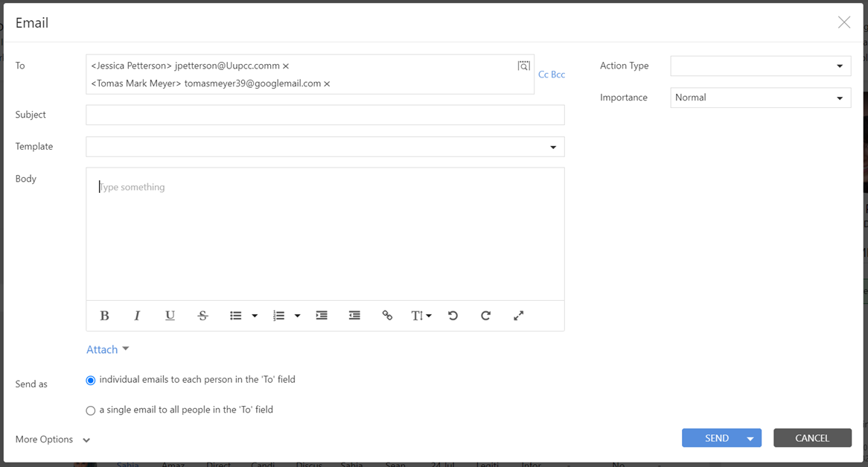Expand the editor to fullscreen
The image size is (868, 467).
pos(518,316)
